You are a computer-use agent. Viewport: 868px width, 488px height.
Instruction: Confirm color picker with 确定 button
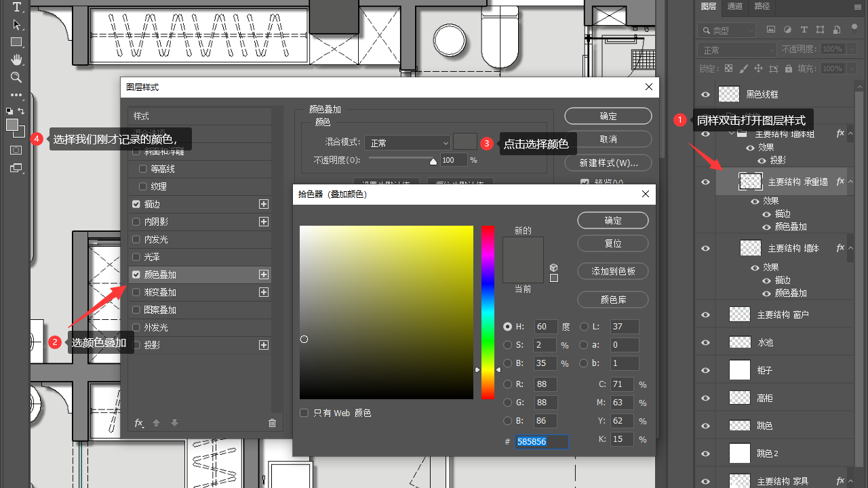click(613, 221)
